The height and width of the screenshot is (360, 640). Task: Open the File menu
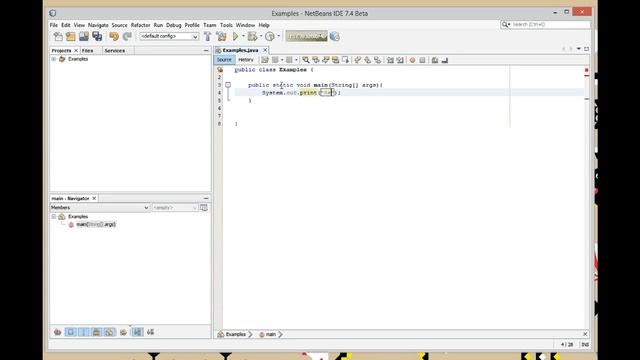pos(54,25)
